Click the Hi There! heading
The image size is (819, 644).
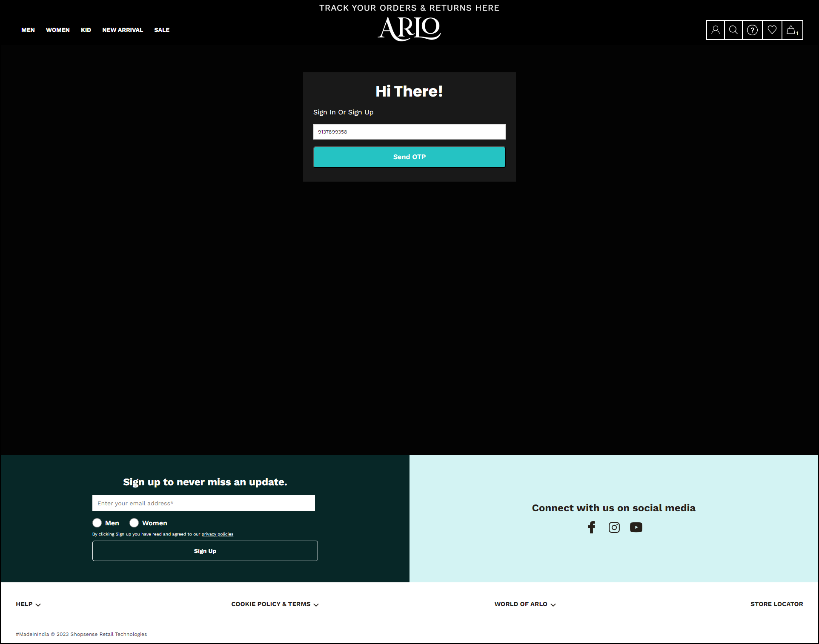point(409,91)
